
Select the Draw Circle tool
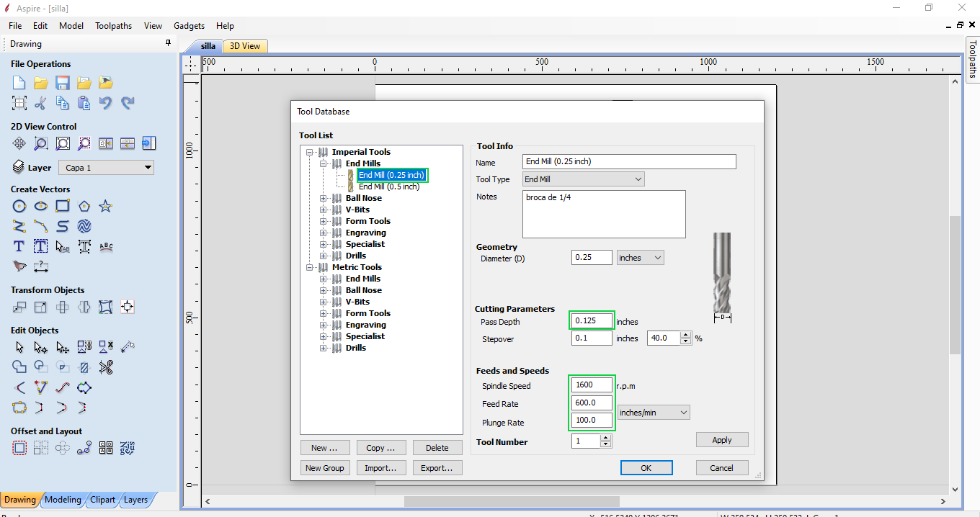pos(19,207)
